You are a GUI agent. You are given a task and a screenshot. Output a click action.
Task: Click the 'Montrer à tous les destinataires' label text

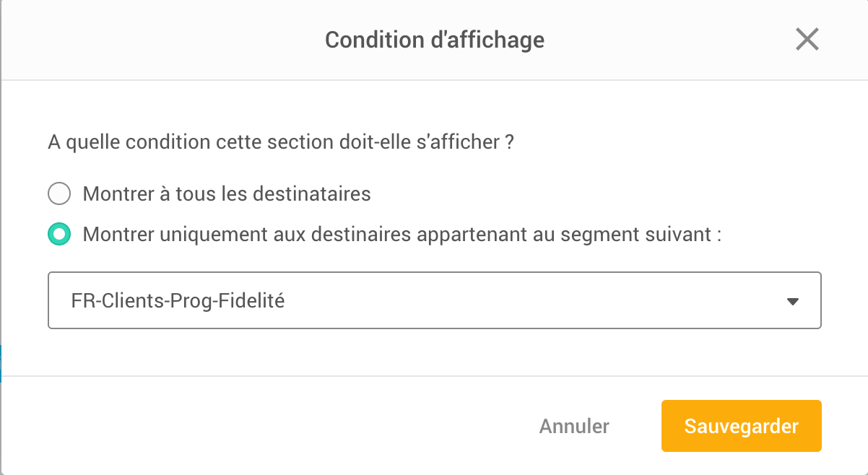227,194
